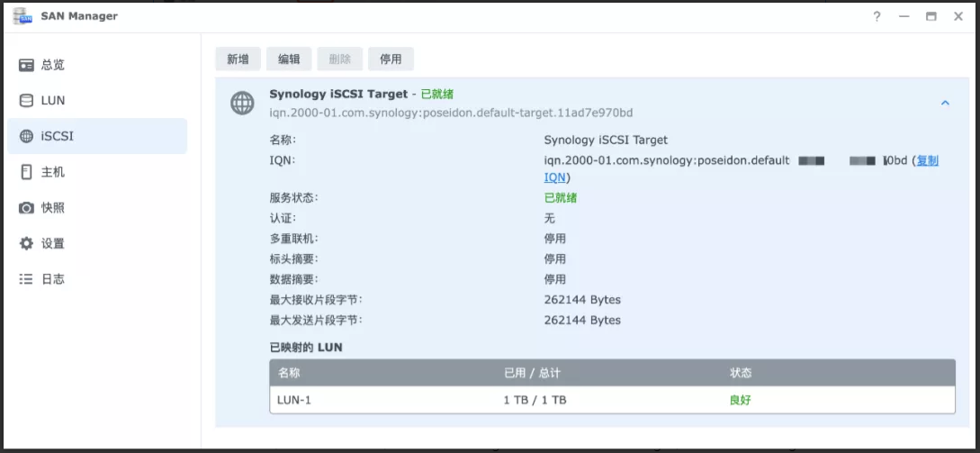Click the SAN Manager app icon
Viewport: 980px width, 453px height.
(x=22, y=16)
